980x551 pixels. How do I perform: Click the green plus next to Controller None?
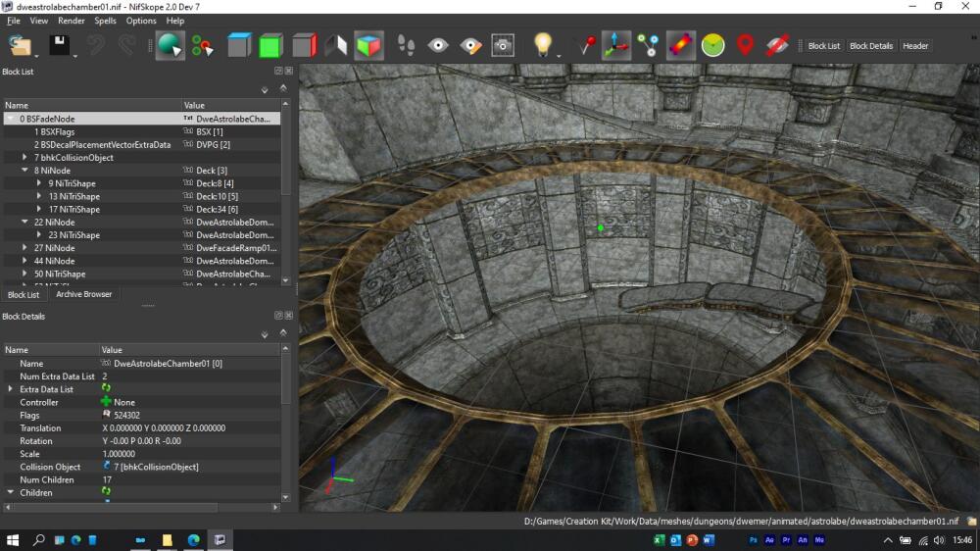[x=106, y=402]
